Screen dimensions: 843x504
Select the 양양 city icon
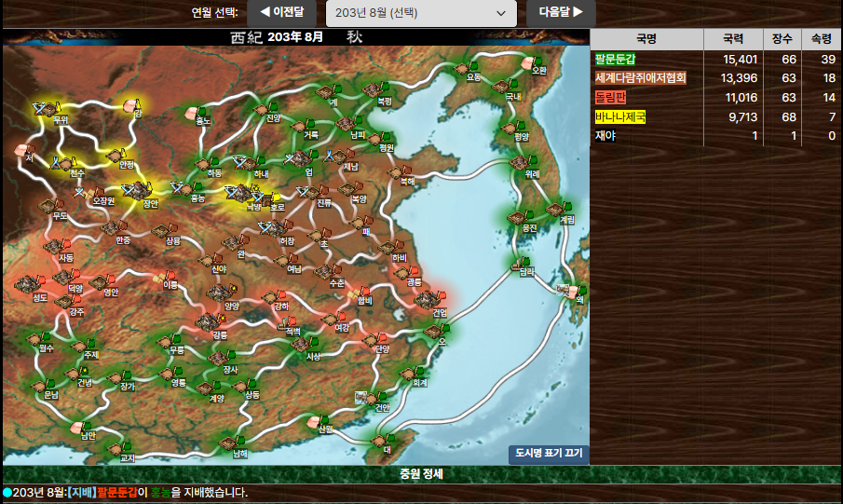click(222, 293)
